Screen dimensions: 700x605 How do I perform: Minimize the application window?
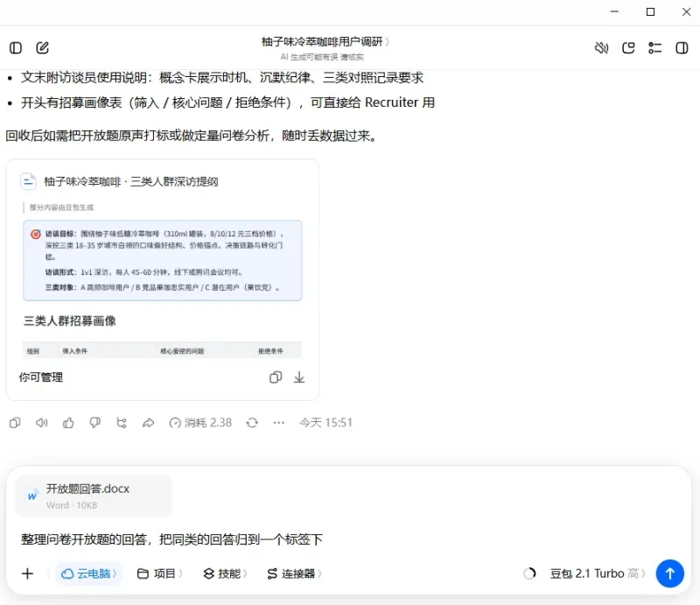point(615,11)
